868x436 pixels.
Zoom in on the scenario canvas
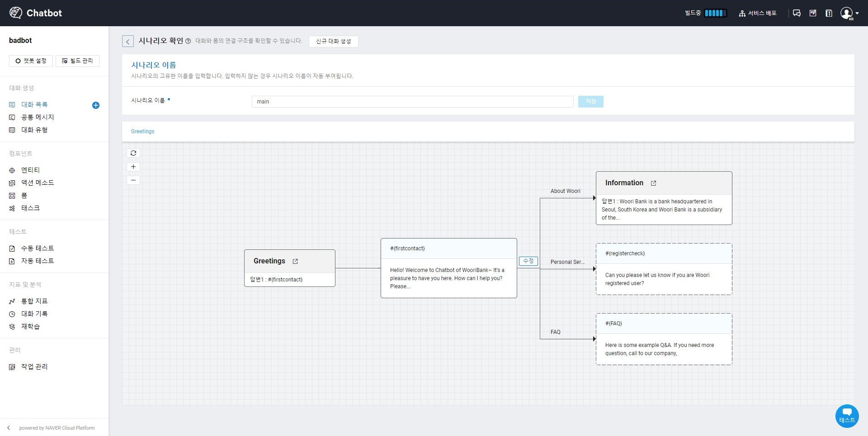click(x=133, y=167)
